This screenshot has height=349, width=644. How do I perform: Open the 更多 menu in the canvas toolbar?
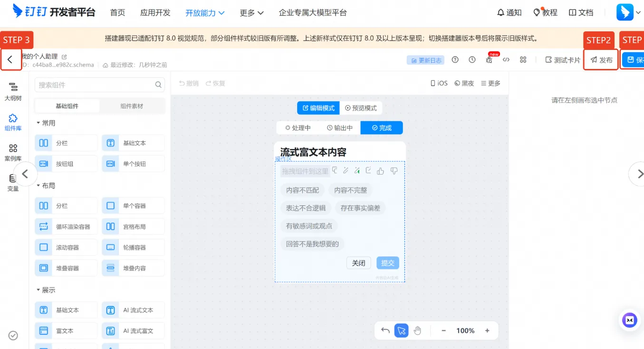click(490, 83)
